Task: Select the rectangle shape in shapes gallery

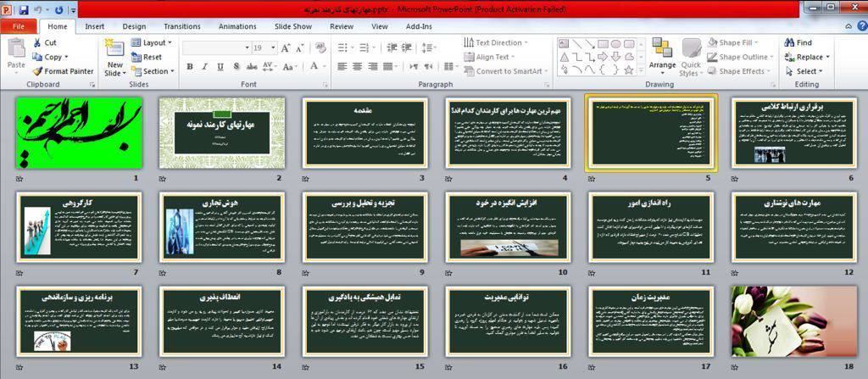Action: [603, 44]
